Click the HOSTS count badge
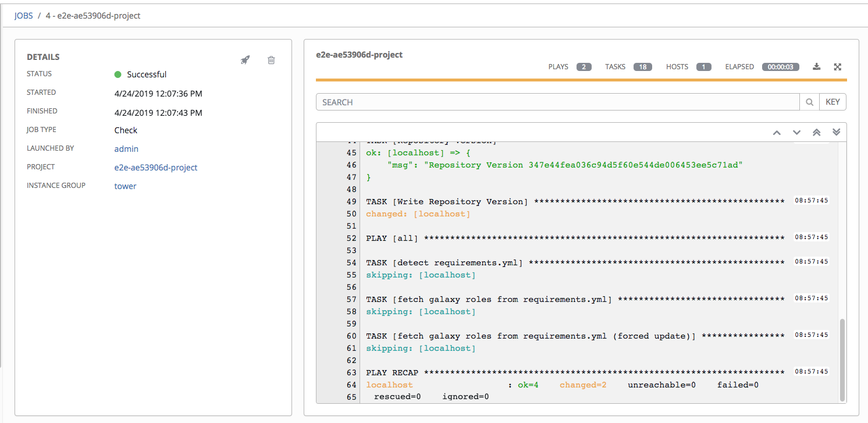Viewport: 868px width, 423px height. pos(703,67)
